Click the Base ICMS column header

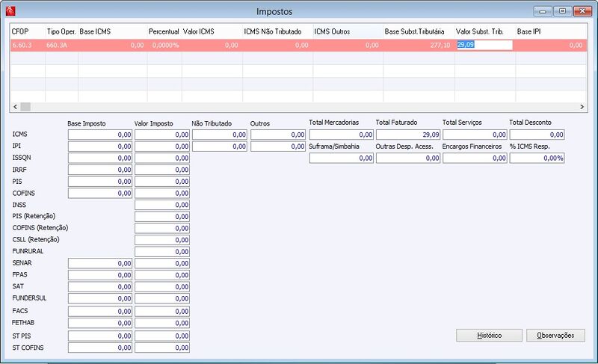(113, 31)
